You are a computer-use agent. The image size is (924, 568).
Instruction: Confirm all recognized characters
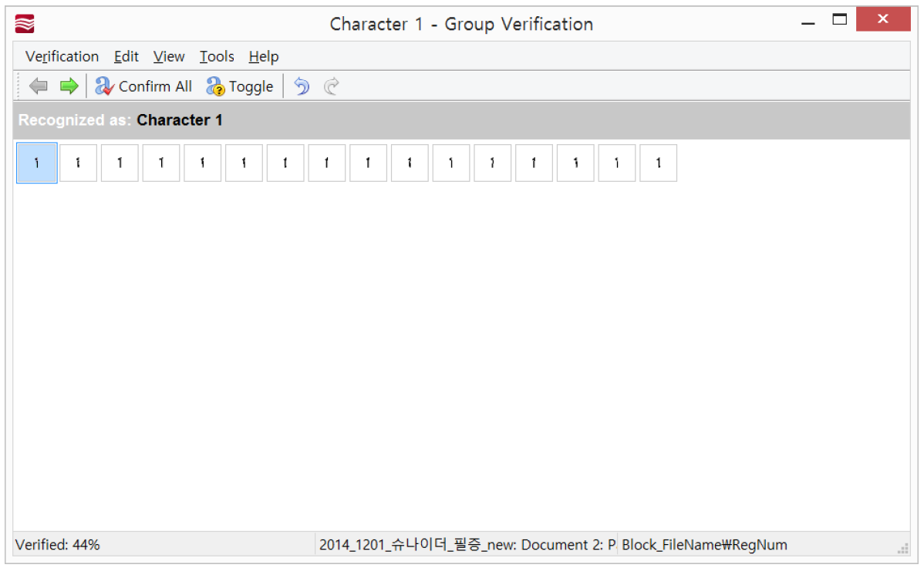pos(143,86)
